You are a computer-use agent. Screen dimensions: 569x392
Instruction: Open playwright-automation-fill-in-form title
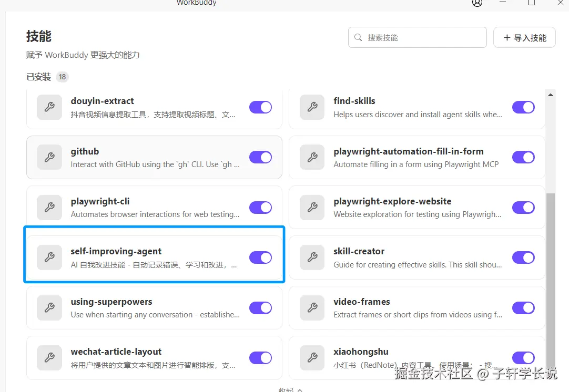click(409, 151)
